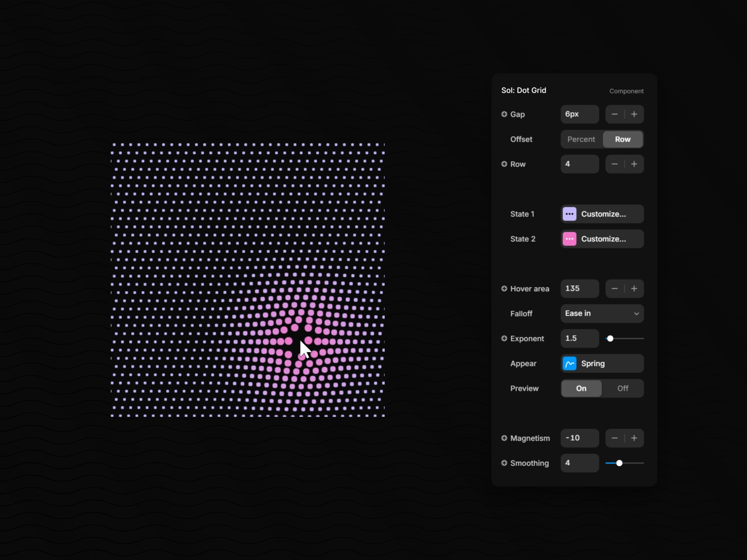Enable Preview On
747x560 pixels.
coord(581,388)
